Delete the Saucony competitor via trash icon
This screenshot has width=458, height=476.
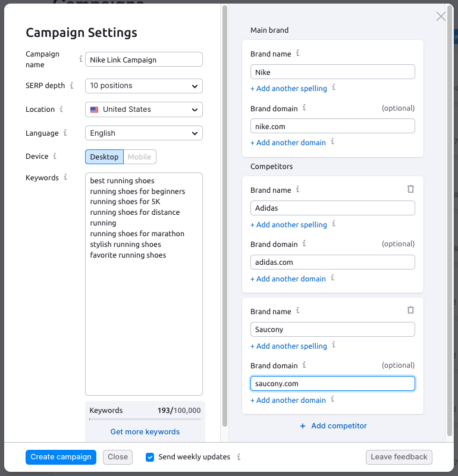point(410,310)
